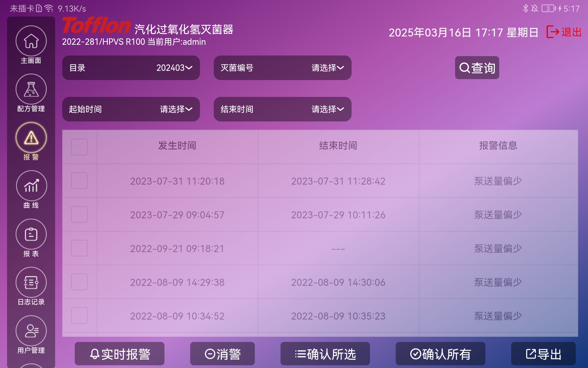Click the 主画面 label in sidebar
Image resolution: width=588 pixels, height=368 pixels.
point(31,60)
